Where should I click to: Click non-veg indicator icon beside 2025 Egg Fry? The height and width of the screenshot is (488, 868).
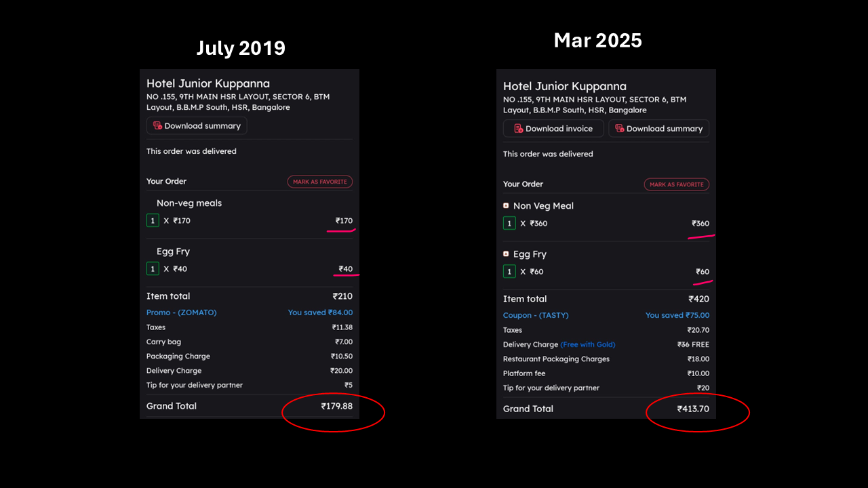point(506,253)
